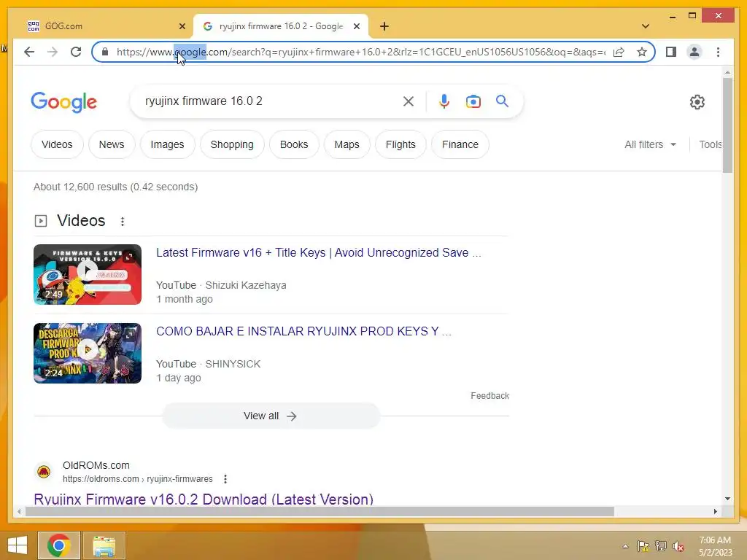View all video results
747x560 pixels.
(x=271, y=416)
